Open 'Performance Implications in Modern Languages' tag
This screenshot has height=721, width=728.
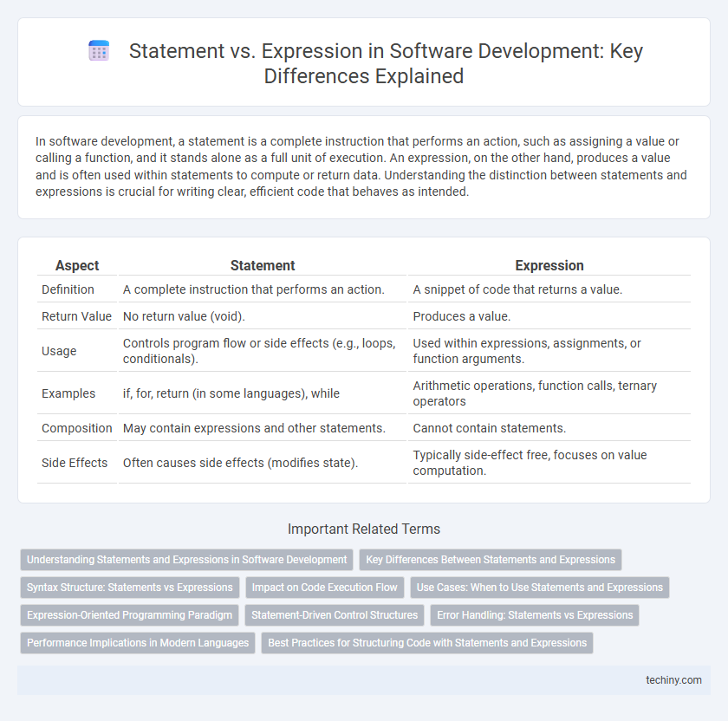[138, 643]
